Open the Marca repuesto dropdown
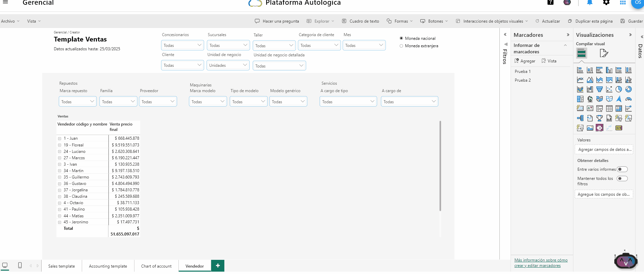Viewport: 644px width, 274px height. click(78, 102)
